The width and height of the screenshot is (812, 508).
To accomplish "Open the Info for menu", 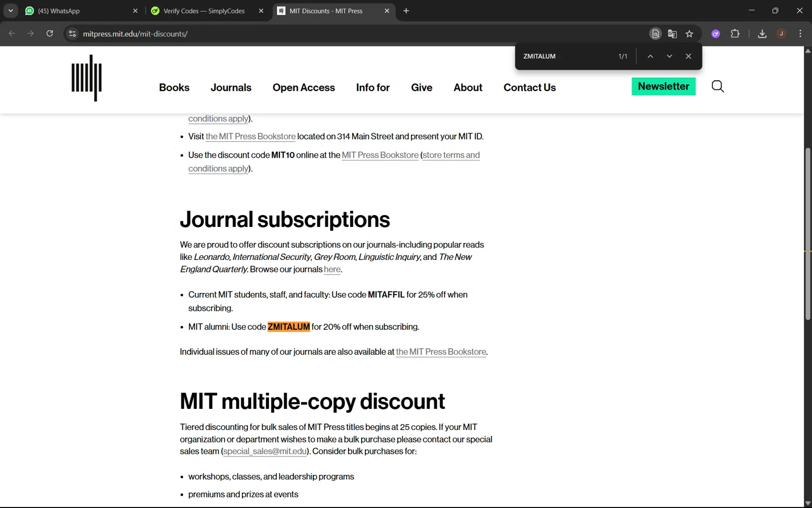I will click(x=373, y=88).
